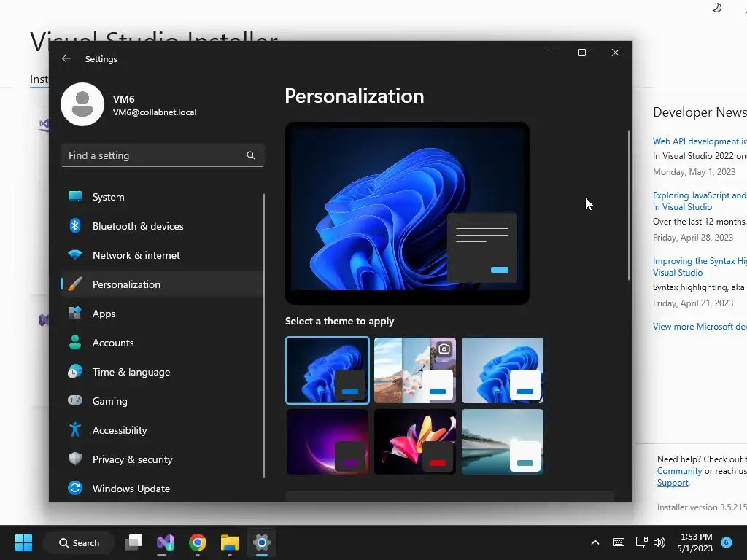
Task: Go to Windows Update settings
Action: 162,489
